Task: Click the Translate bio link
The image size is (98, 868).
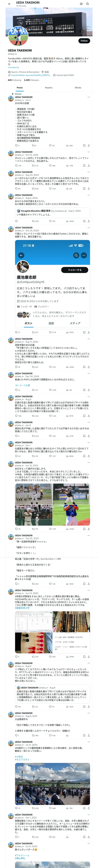Action: [x=14, y=67]
